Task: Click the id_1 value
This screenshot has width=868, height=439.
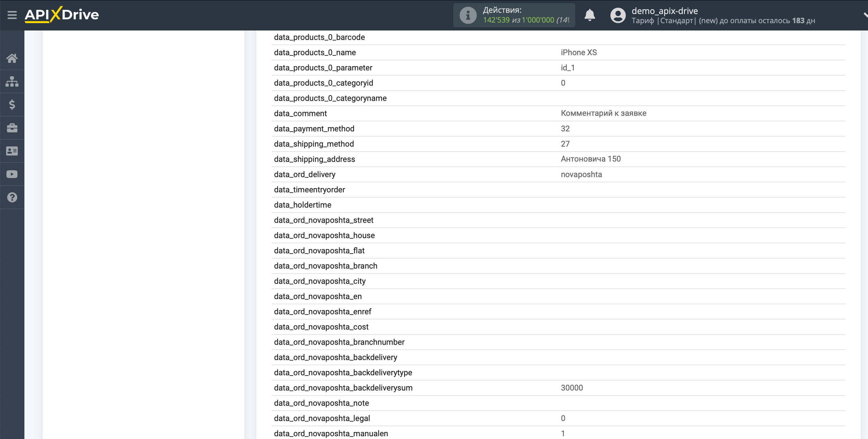Action: pos(567,68)
